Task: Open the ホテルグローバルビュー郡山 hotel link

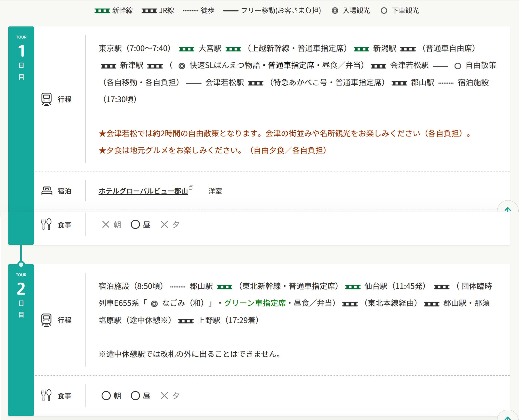Action: [x=143, y=191]
